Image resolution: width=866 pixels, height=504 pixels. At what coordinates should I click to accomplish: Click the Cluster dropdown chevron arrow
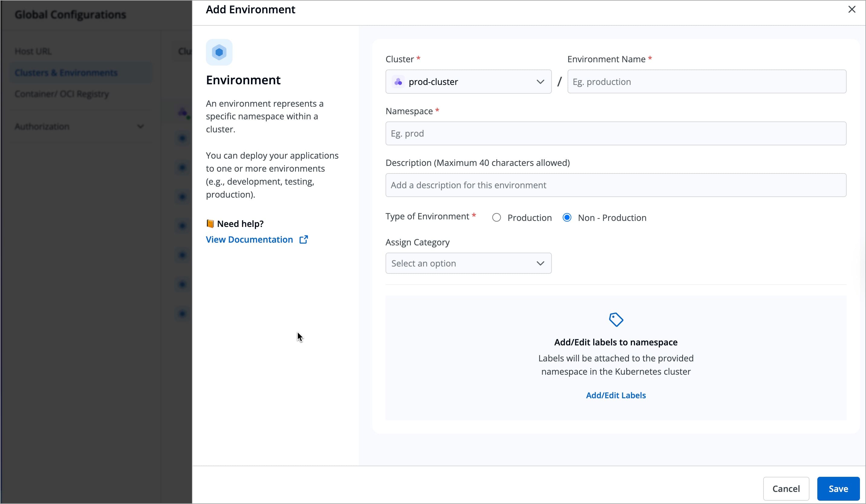(540, 82)
